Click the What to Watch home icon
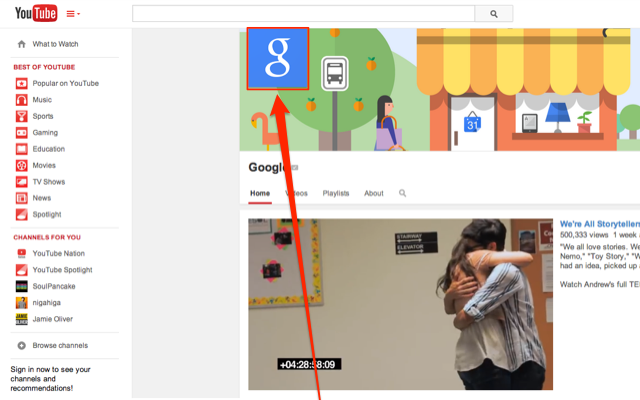Viewport: 640px width, 400px height. pos(22,44)
